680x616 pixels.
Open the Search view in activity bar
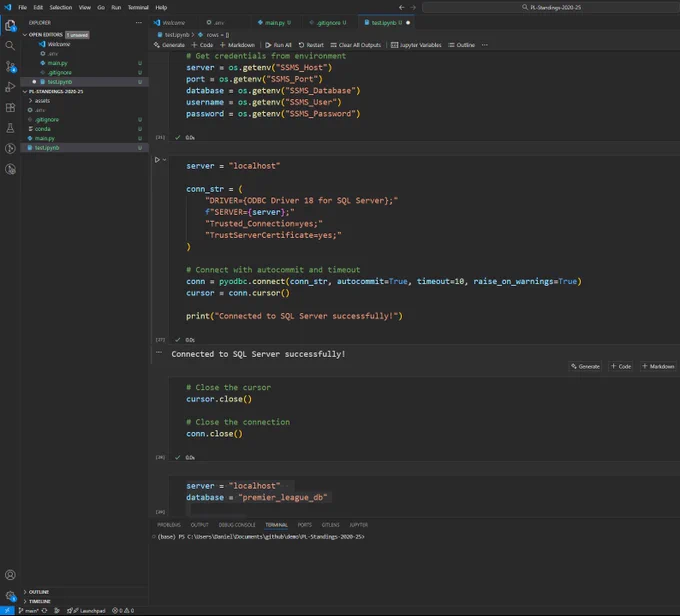(x=10, y=46)
